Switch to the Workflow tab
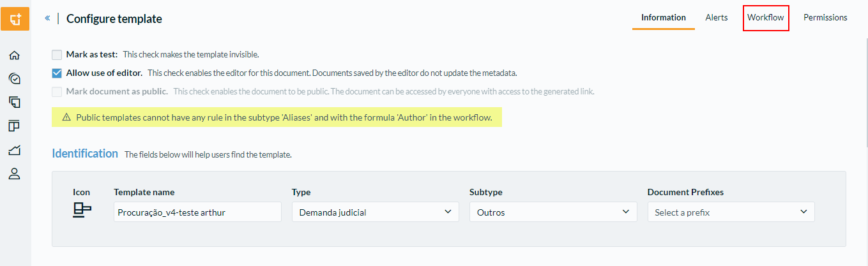This screenshot has width=868, height=266. point(766,17)
